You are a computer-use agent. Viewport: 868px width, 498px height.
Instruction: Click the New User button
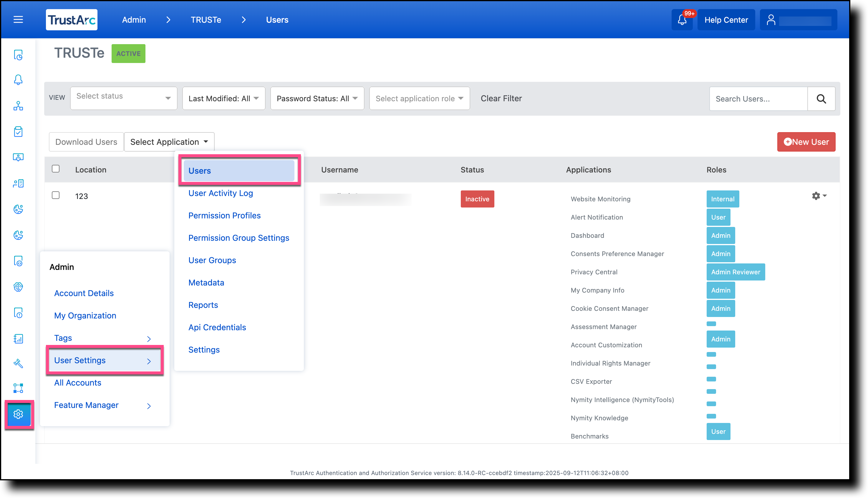pos(806,142)
